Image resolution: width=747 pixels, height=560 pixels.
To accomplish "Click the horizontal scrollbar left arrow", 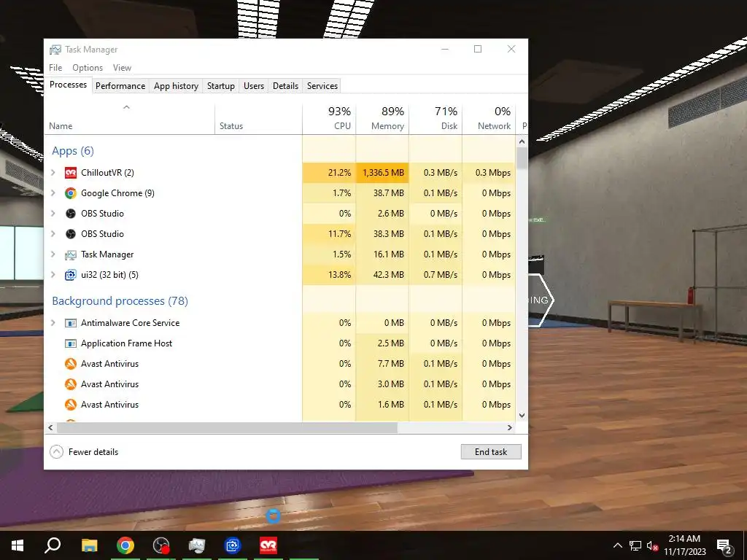I will click(50, 427).
